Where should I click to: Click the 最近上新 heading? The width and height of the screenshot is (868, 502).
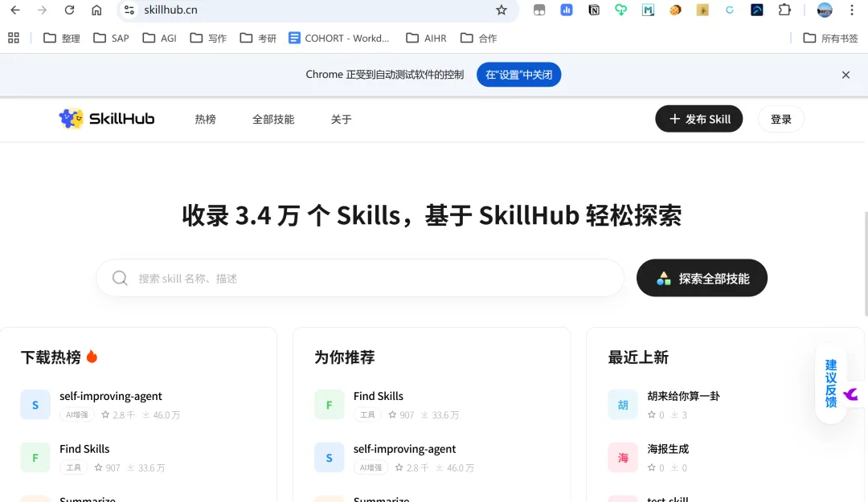638,357
